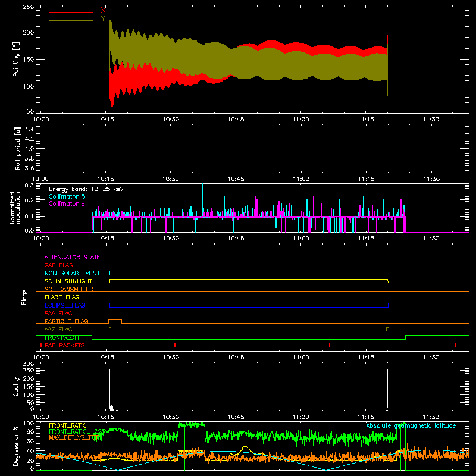The width and height of the screenshot is (476, 476).
Task: Click the 4.4 tick on Roll period axis
Action: point(29,129)
